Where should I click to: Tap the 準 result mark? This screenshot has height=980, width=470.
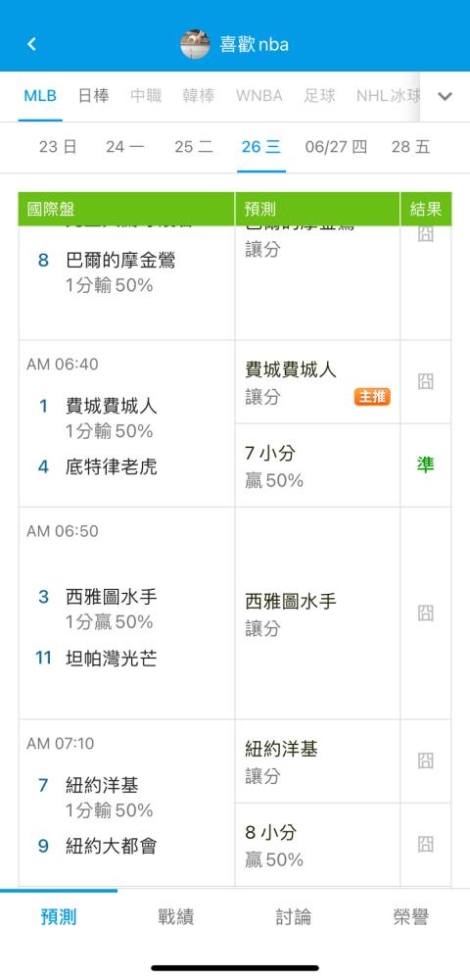click(425, 465)
